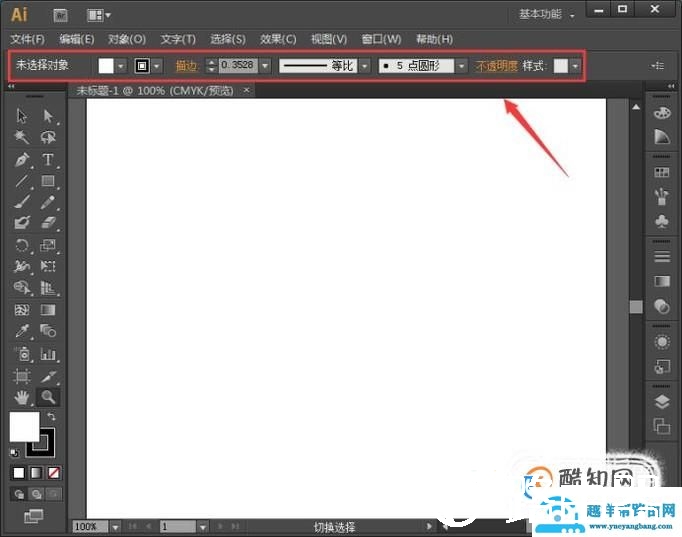Set paint mode to Gradient
682x537 pixels.
click(36, 473)
